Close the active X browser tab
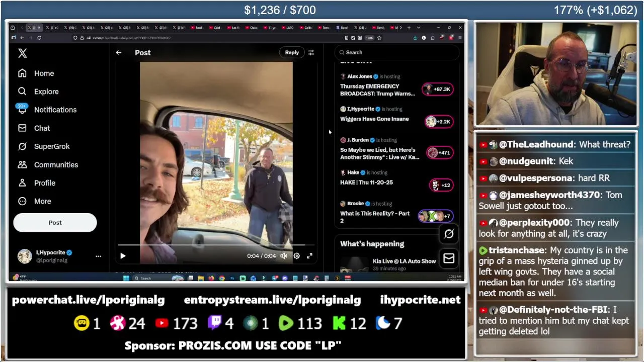Screen dimensions: 644x362 pos(39,28)
